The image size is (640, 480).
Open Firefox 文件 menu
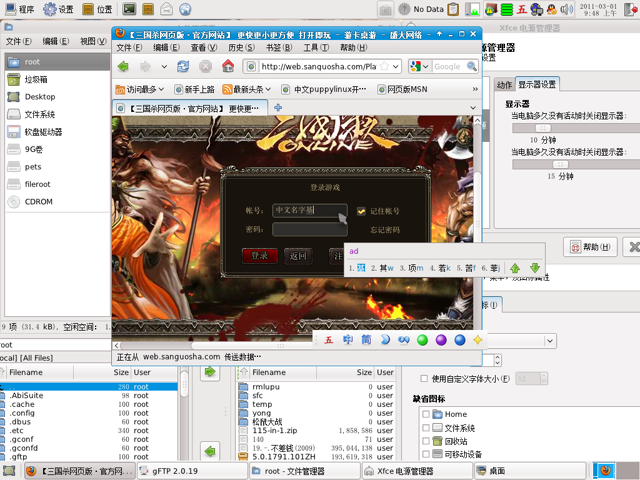click(x=129, y=48)
